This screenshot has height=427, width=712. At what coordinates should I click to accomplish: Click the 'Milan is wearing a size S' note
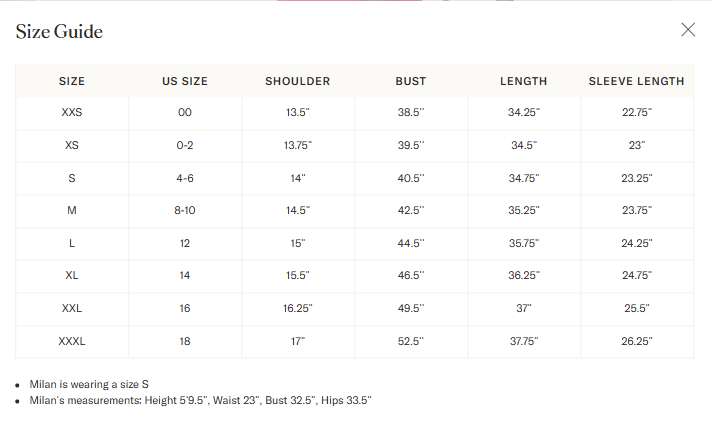pyautogui.click(x=89, y=384)
